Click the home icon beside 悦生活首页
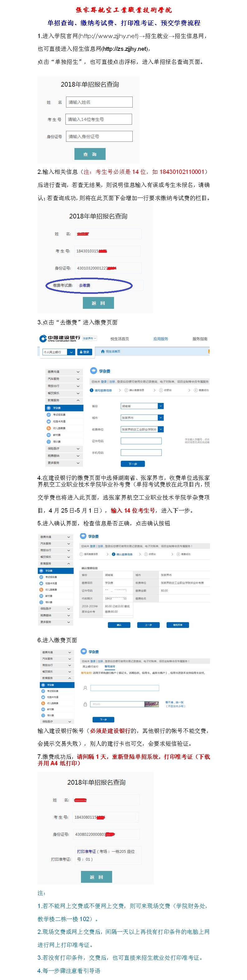 click(x=102, y=351)
